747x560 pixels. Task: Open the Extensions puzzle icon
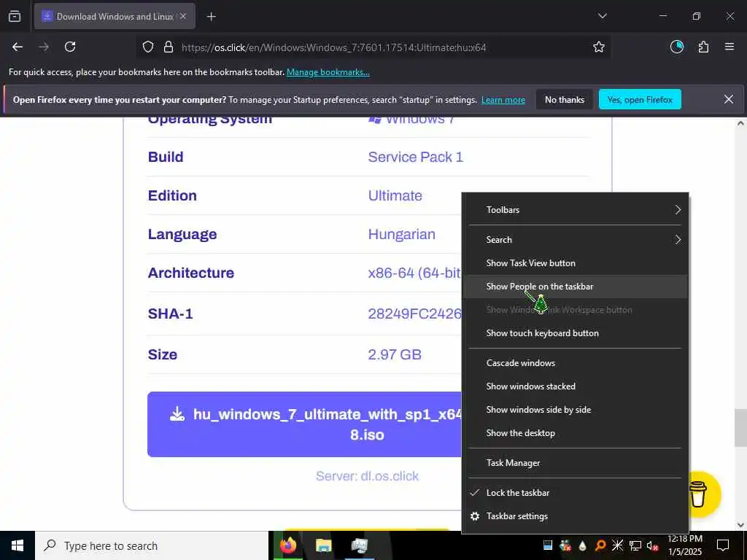[x=703, y=47]
